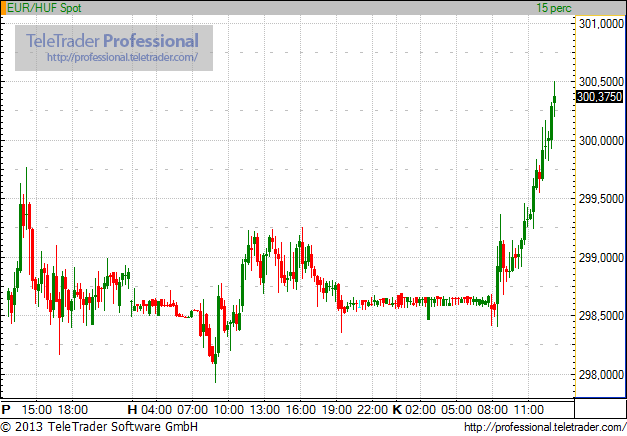
Task: Click the 2013 TeleTrader Software GmbH copyright text
Action: (99, 427)
